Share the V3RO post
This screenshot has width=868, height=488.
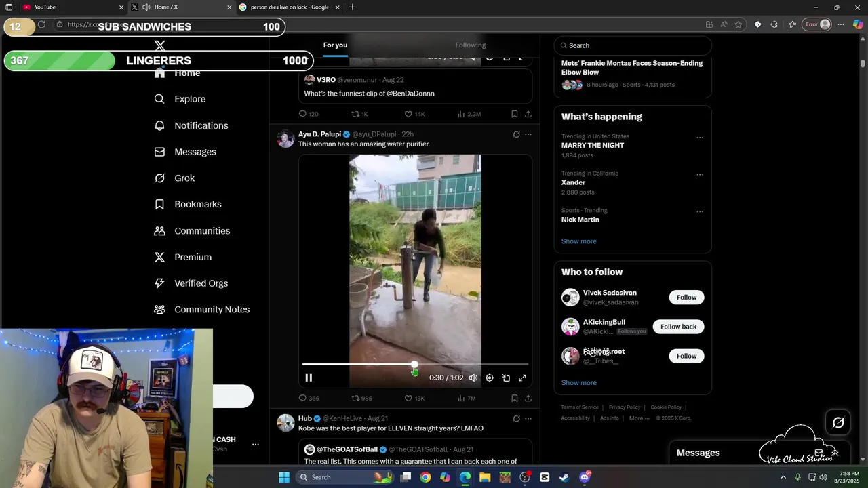point(528,114)
